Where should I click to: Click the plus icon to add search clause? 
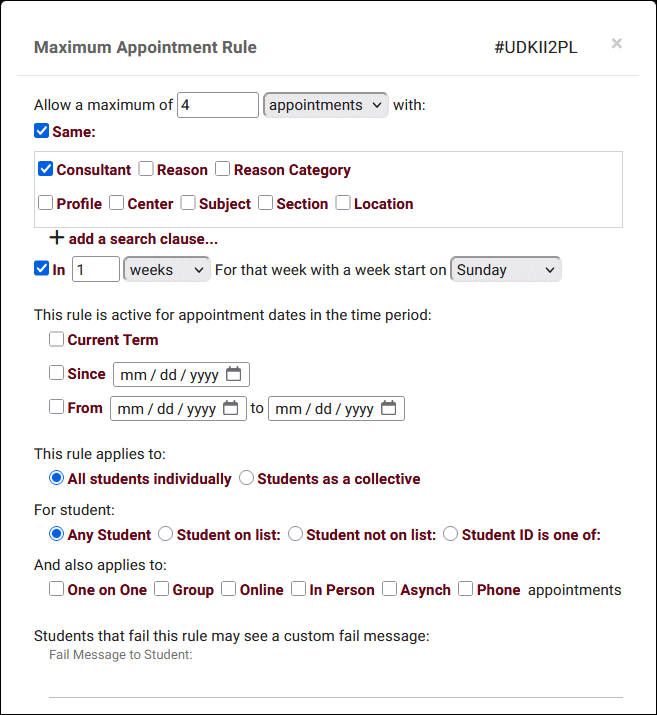[x=57, y=238]
